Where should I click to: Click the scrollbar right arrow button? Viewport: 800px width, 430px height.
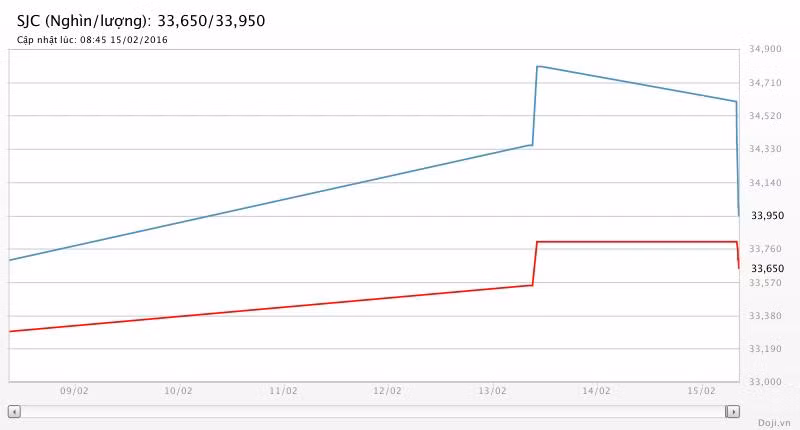click(733, 411)
